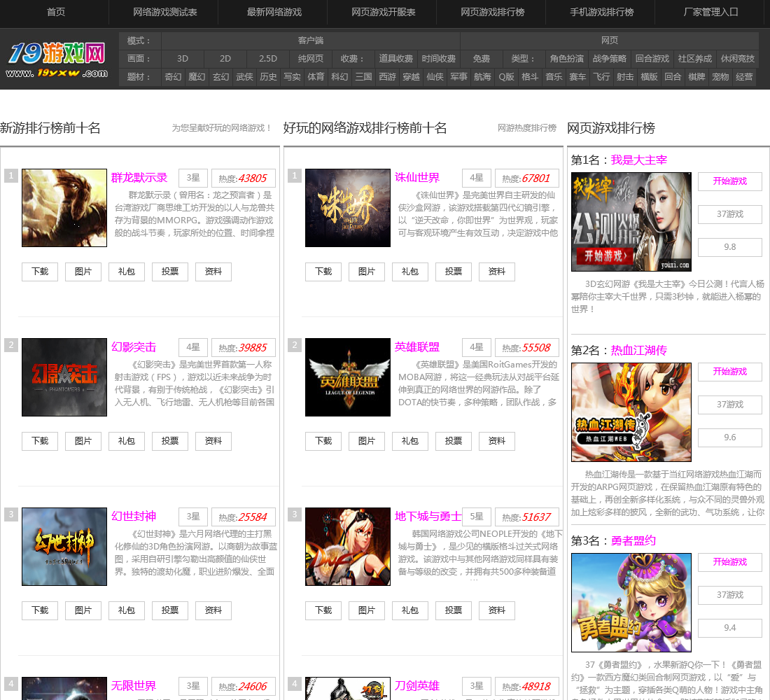Image resolution: width=770 pixels, height=700 pixels.
Task: Open the 刀剑英雄 title link
Action: pos(417,686)
